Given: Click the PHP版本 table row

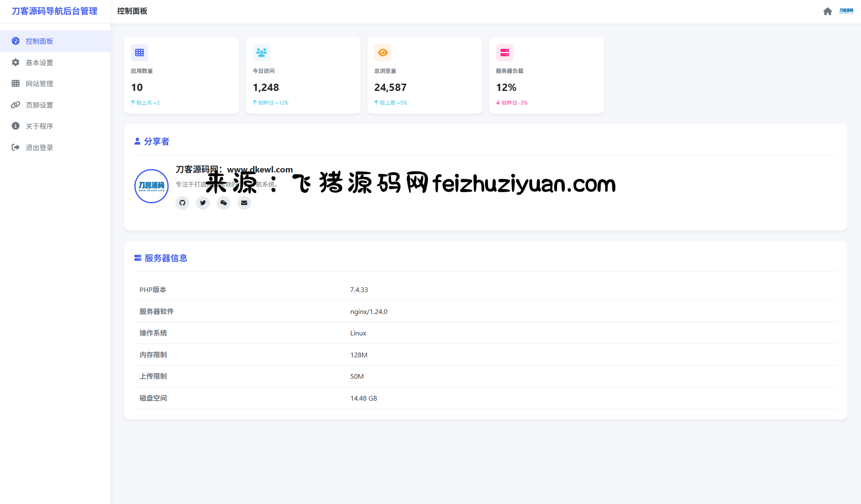Looking at the screenshot, I should (x=485, y=290).
